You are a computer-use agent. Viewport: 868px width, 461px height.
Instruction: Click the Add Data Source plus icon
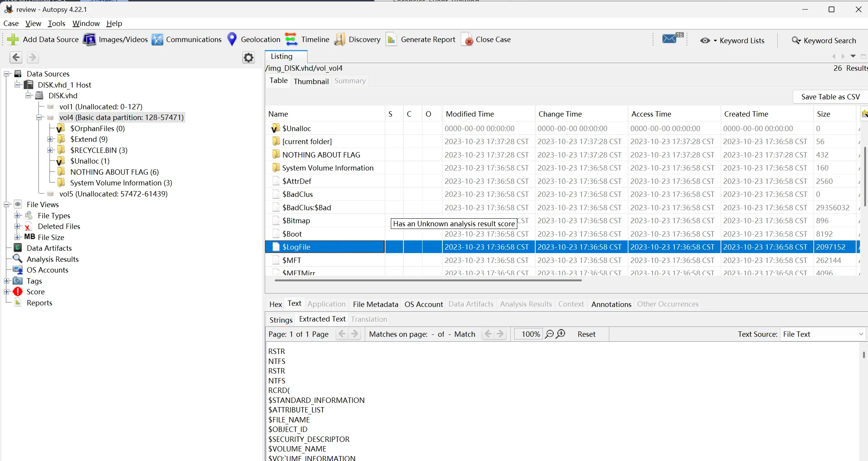[13, 39]
